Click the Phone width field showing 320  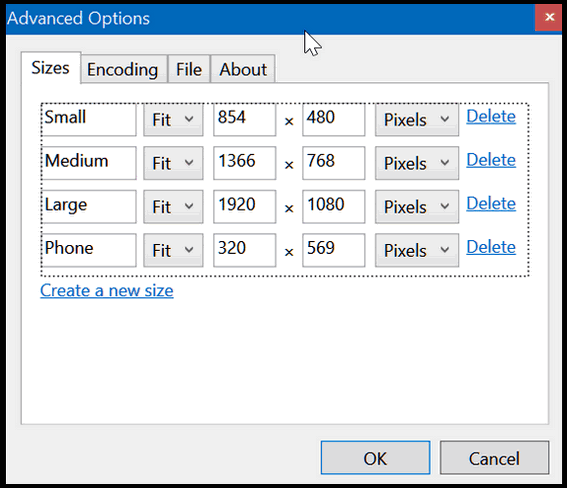point(244,250)
